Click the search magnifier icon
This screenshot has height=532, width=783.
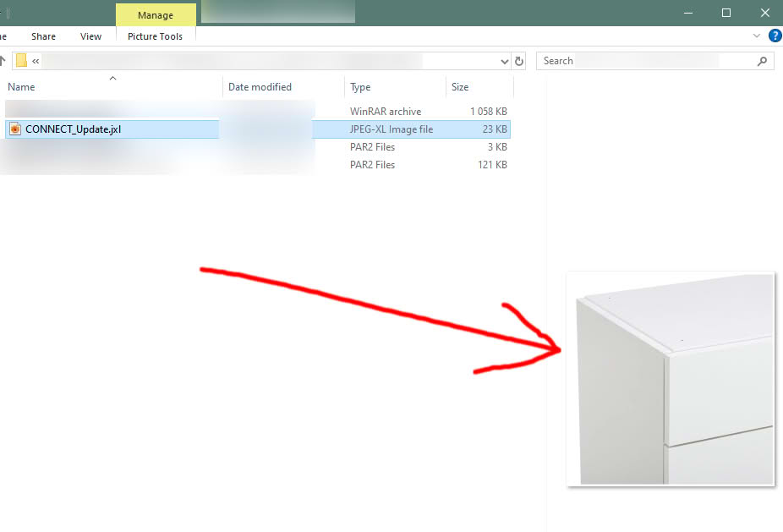(x=762, y=61)
